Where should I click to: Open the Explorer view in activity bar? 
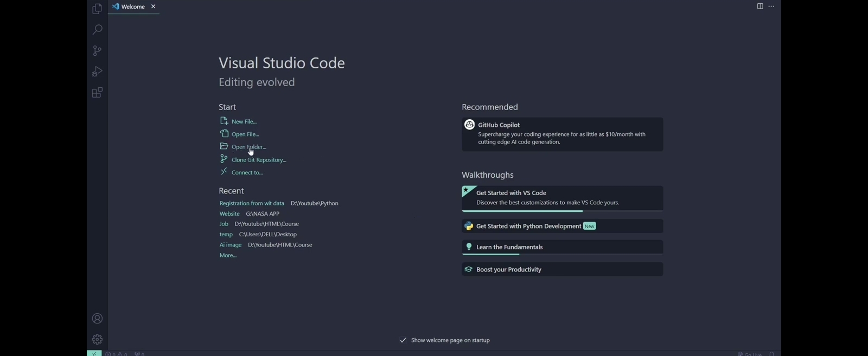(x=97, y=9)
